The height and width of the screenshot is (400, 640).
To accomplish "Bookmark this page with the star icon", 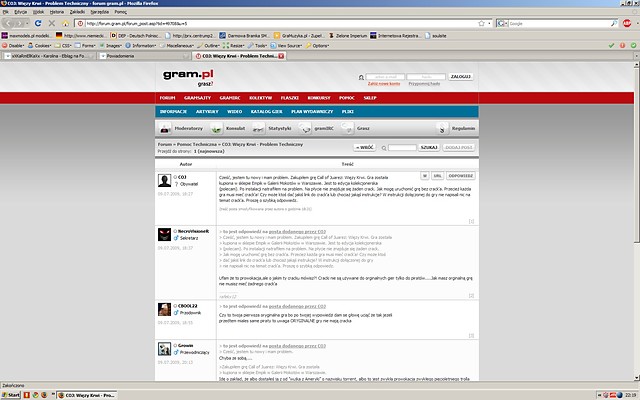I will (481, 24).
